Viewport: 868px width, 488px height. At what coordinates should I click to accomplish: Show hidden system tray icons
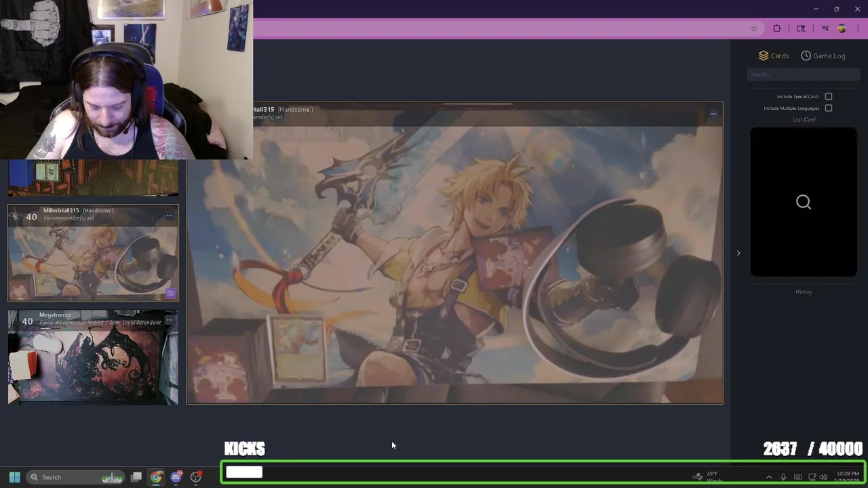pyautogui.click(x=768, y=477)
